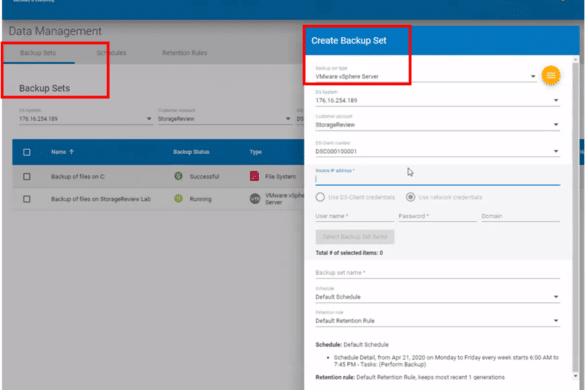Click the Type column header
585x390 pixels.
tap(256, 152)
